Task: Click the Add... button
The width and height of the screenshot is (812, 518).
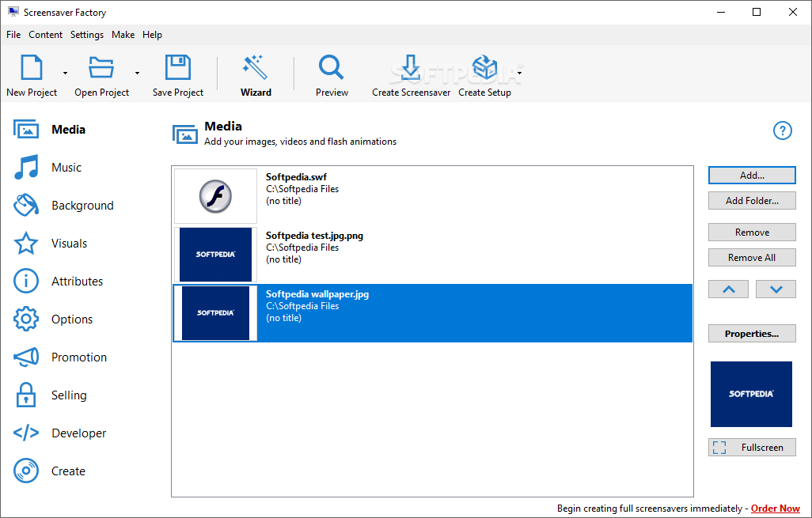Action: pos(752,176)
